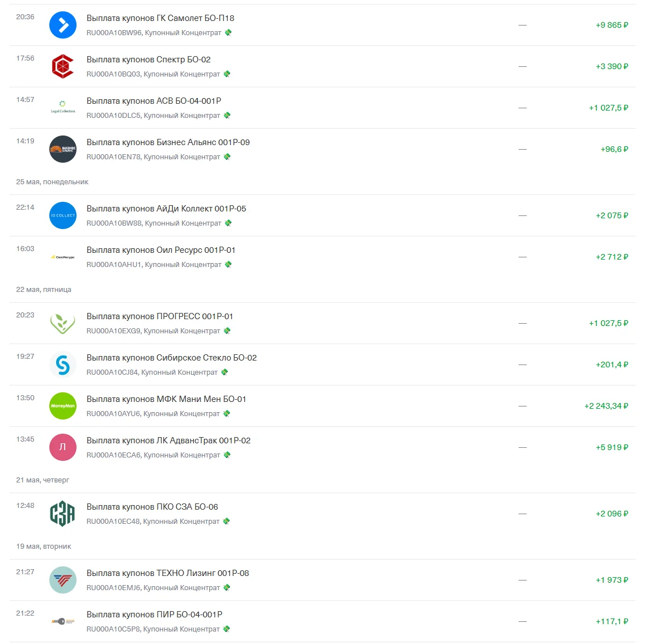Click the date header 21 мая, четверг
The width and height of the screenshot is (653, 644).
pos(43,480)
